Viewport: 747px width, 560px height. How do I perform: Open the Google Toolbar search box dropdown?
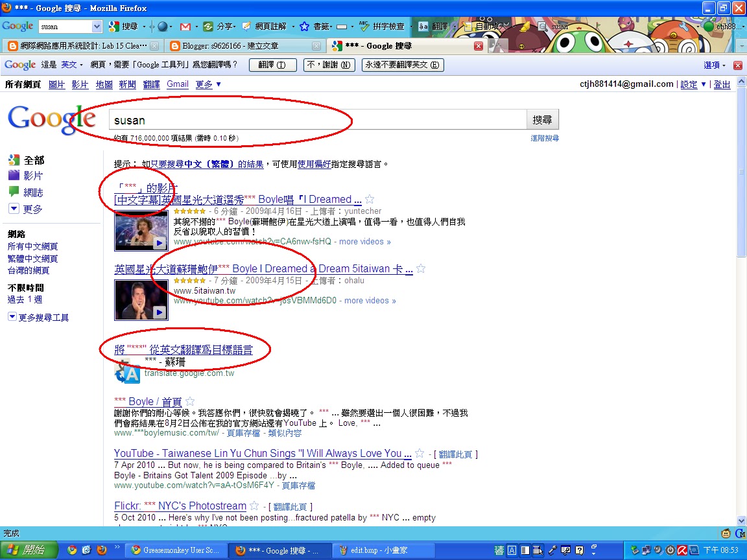97,27
